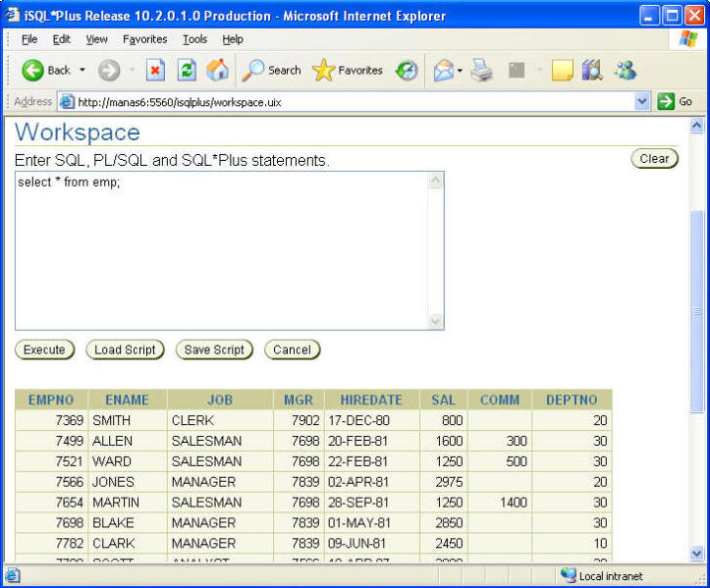Open the Edit menu
710x588 pixels.
pyautogui.click(x=61, y=39)
